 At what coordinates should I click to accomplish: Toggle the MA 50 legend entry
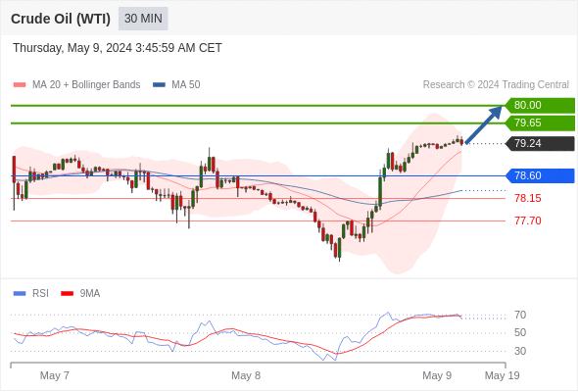click(x=176, y=85)
